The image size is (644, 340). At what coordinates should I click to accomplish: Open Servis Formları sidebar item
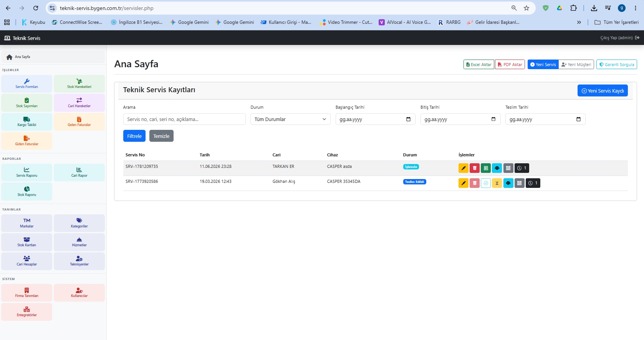pos(26,83)
